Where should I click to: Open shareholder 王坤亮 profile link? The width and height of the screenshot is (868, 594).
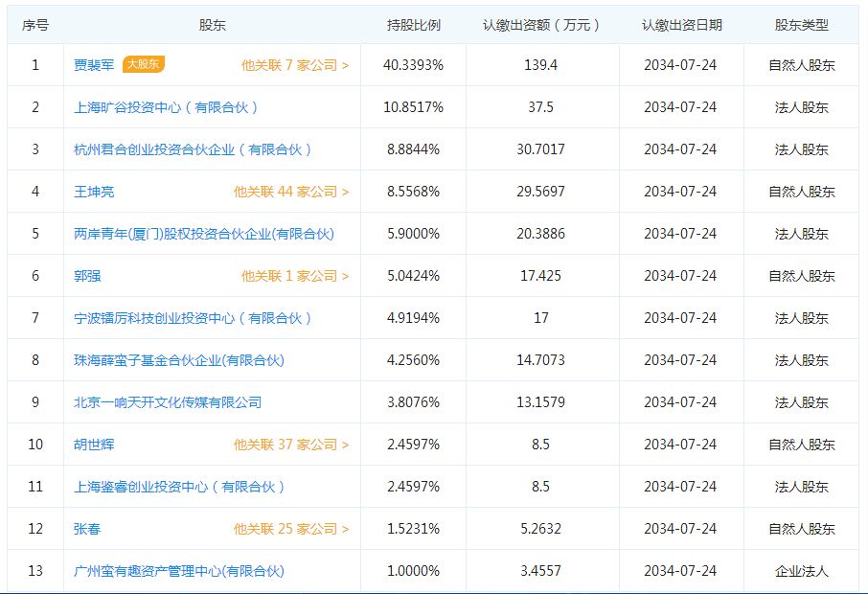pyautogui.click(x=94, y=192)
